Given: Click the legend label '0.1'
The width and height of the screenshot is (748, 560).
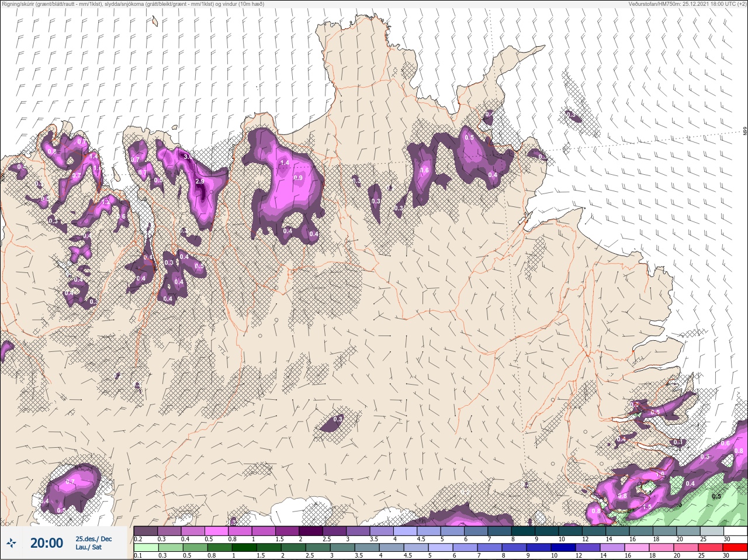Looking at the screenshot, I should 138,555.
